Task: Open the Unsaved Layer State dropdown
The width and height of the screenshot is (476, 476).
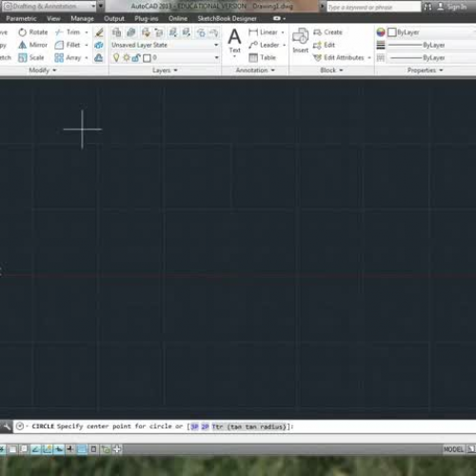Action: [x=165, y=45]
